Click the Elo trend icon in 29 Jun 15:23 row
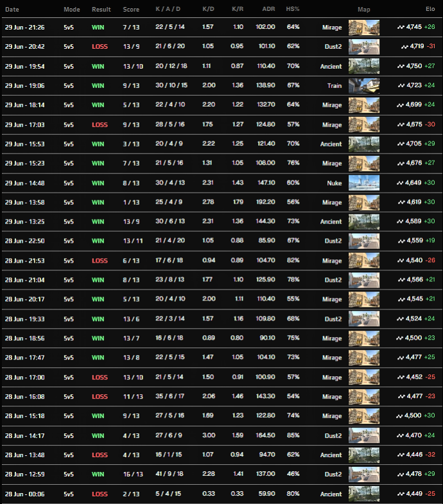443x504 pixels. (401, 164)
